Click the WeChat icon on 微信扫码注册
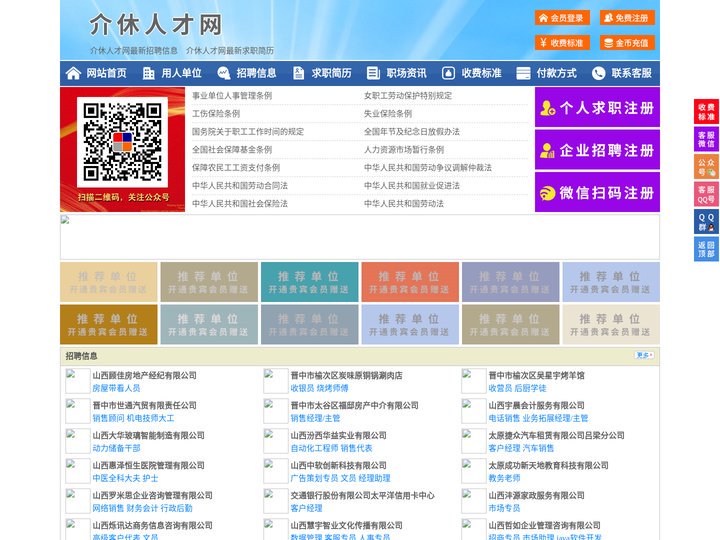This screenshot has height=540, width=720. click(547, 193)
